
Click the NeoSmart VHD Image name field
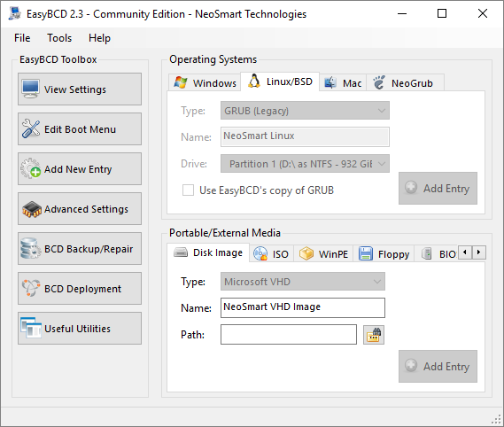click(302, 307)
